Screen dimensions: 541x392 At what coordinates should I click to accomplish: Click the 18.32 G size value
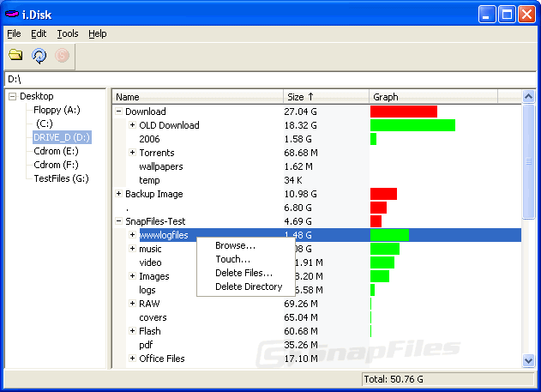coord(301,125)
